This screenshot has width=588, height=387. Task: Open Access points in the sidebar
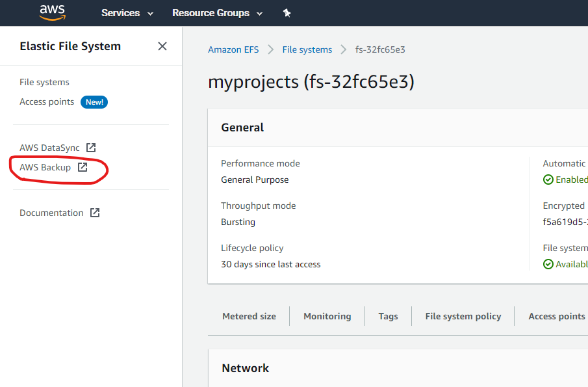(47, 101)
